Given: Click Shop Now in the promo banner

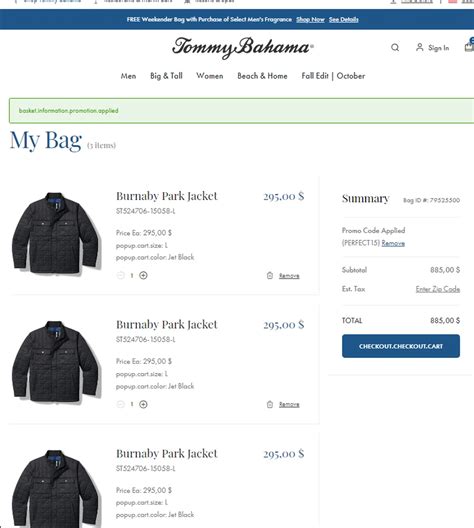Looking at the screenshot, I should tap(310, 20).
